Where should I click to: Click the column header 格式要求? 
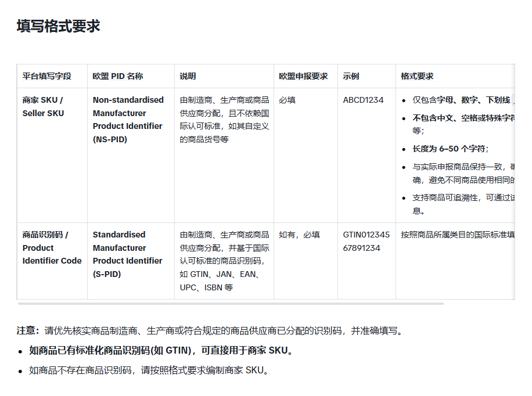(417, 76)
